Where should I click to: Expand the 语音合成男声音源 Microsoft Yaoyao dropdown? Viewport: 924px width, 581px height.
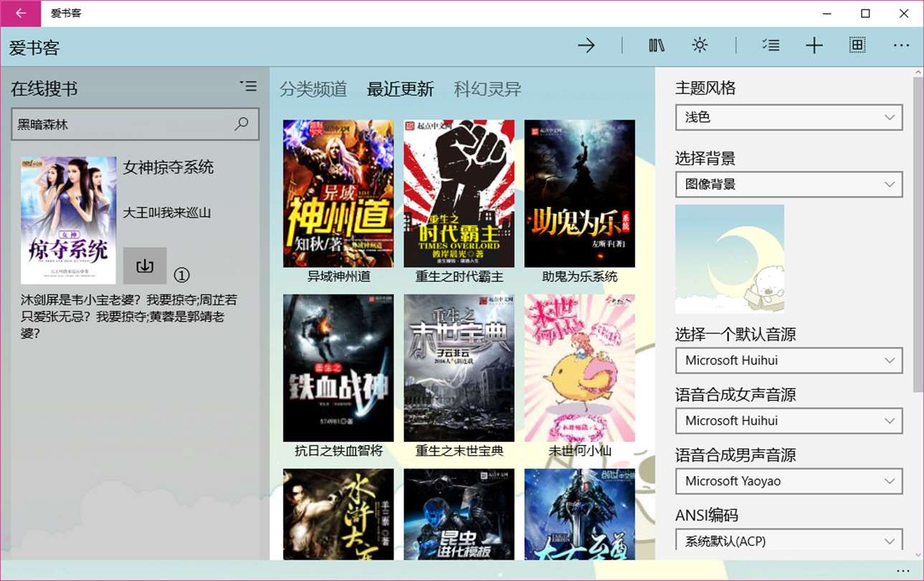[789, 481]
